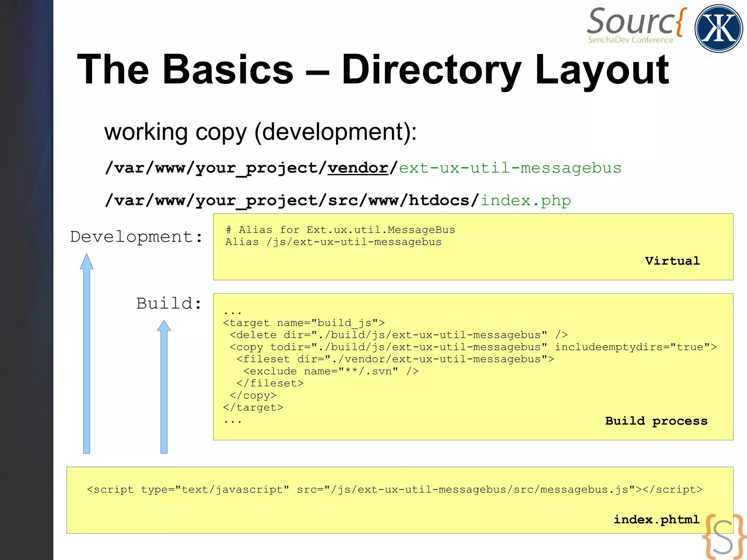
Task: Click the 'Build:' label
Action: tap(169, 304)
